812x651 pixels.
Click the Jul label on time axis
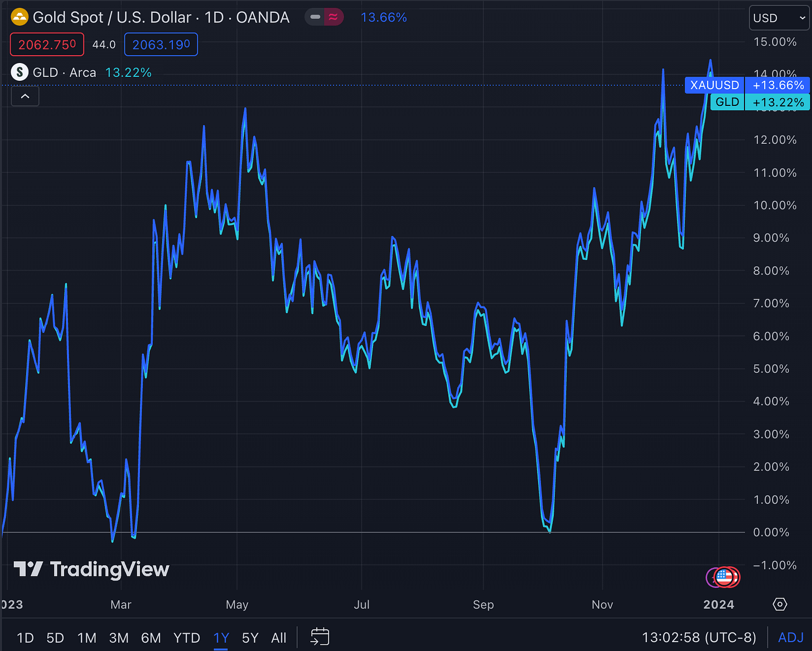tap(361, 605)
